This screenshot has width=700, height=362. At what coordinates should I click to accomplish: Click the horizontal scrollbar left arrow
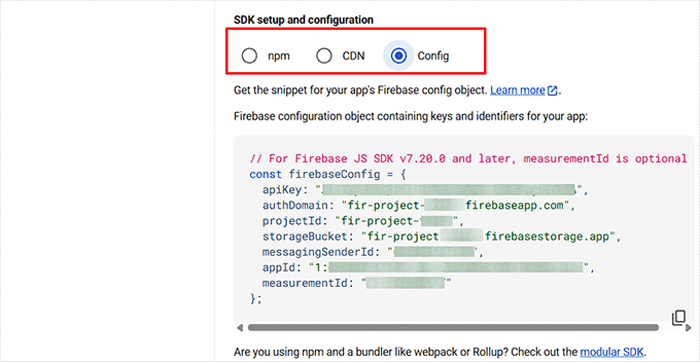click(240, 328)
